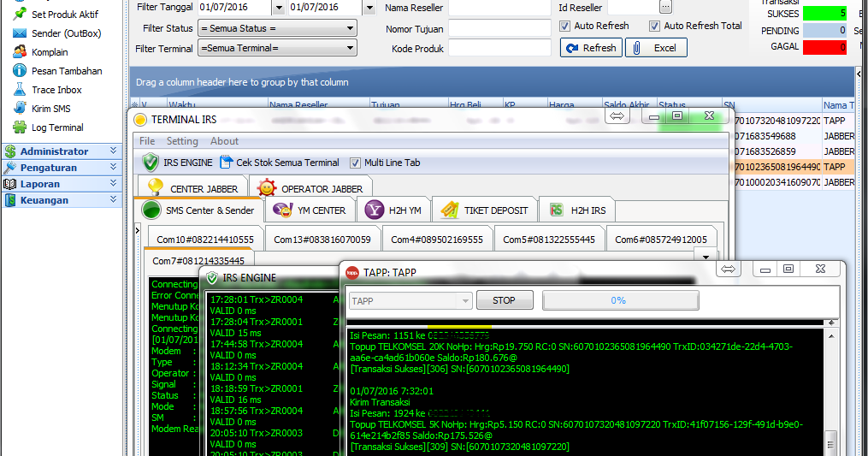Expand the Keuangan section
868x456 pixels.
coord(114,199)
